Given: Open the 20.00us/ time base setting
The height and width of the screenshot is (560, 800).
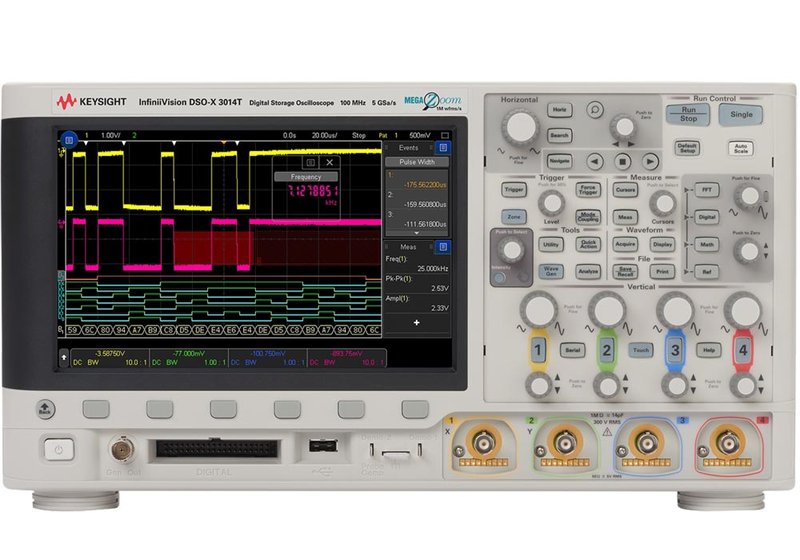Looking at the screenshot, I should pos(325,136).
